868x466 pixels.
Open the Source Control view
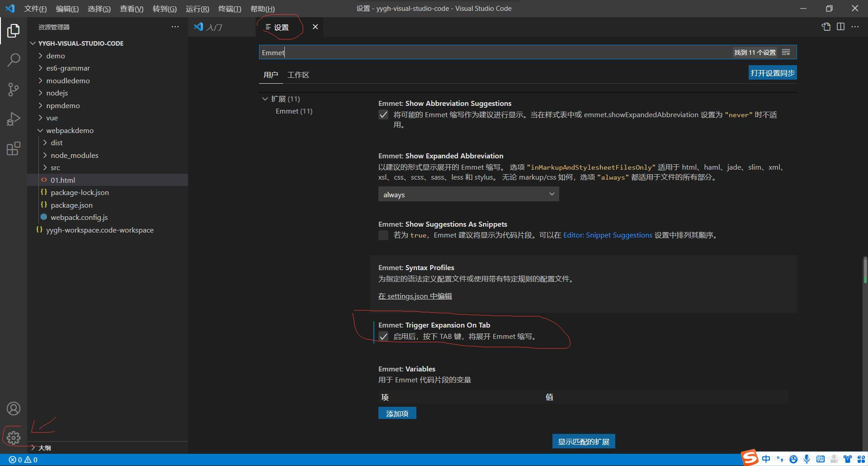(x=14, y=89)
